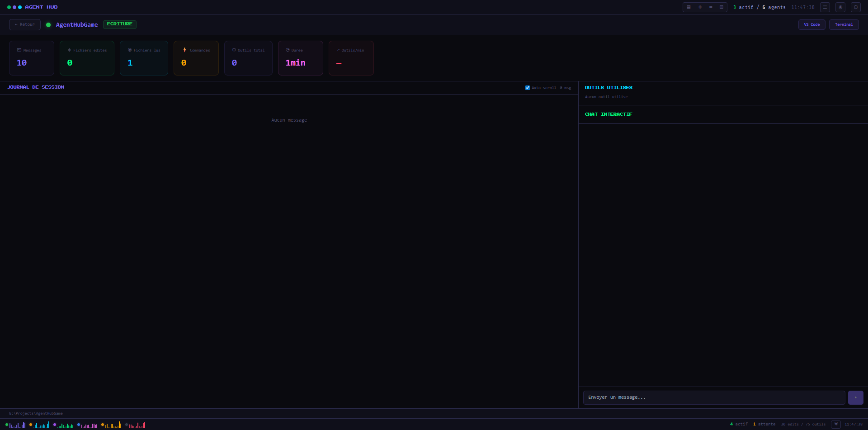The width and height of the screenshot is (868, 430).
Task: Select green-dot agent sparkline in footer
Action: pos(15,425)
